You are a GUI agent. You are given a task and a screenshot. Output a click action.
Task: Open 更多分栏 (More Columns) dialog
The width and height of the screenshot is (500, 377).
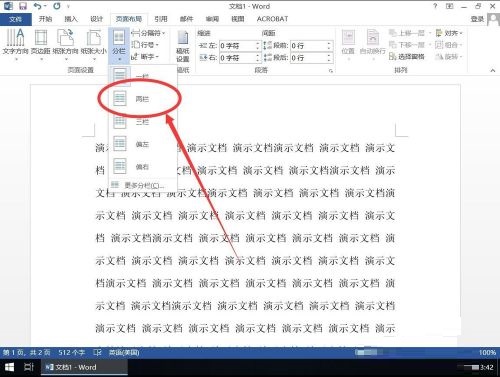143,185
